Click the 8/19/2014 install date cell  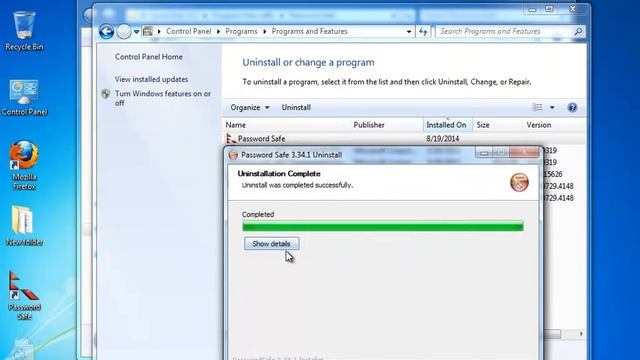(x=442, y=139)
